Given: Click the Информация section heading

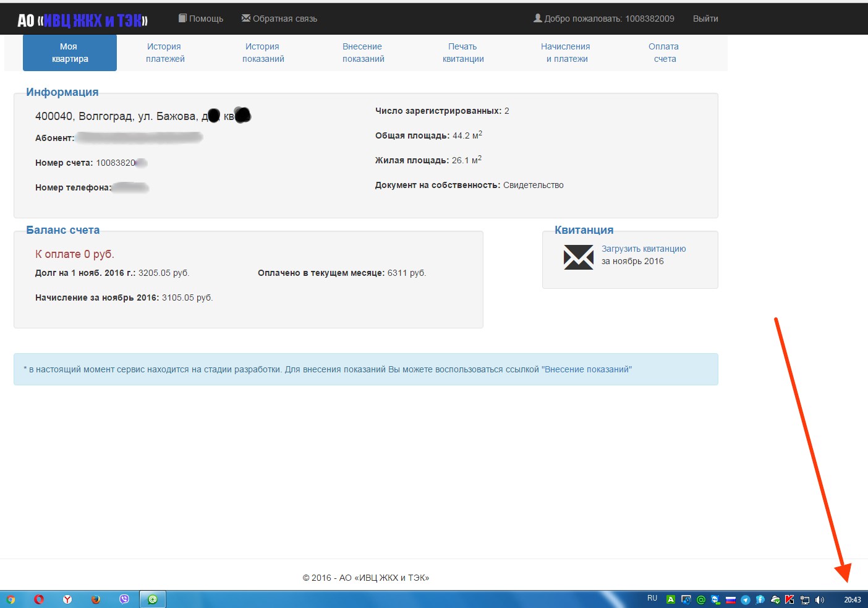Looking at the screenshot, I should pos(62,92).
